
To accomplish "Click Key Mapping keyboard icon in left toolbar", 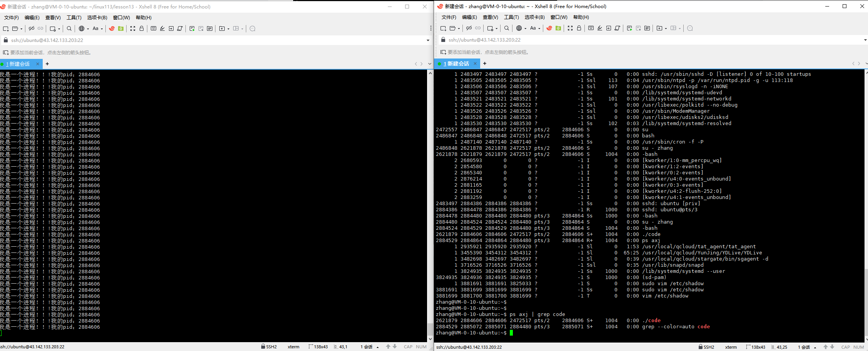I will [x=154, y=28].
